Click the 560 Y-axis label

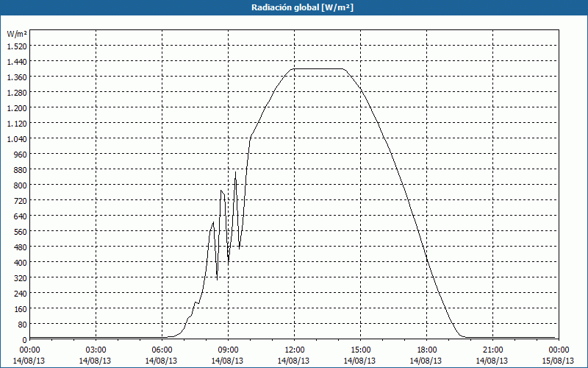point(21,232)
